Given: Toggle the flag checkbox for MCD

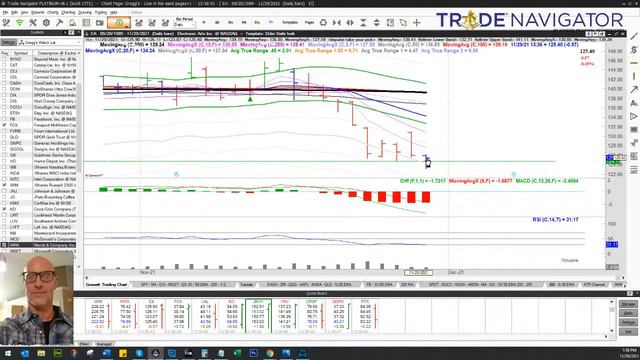Looking at the screenshot, I should (4, 239).
